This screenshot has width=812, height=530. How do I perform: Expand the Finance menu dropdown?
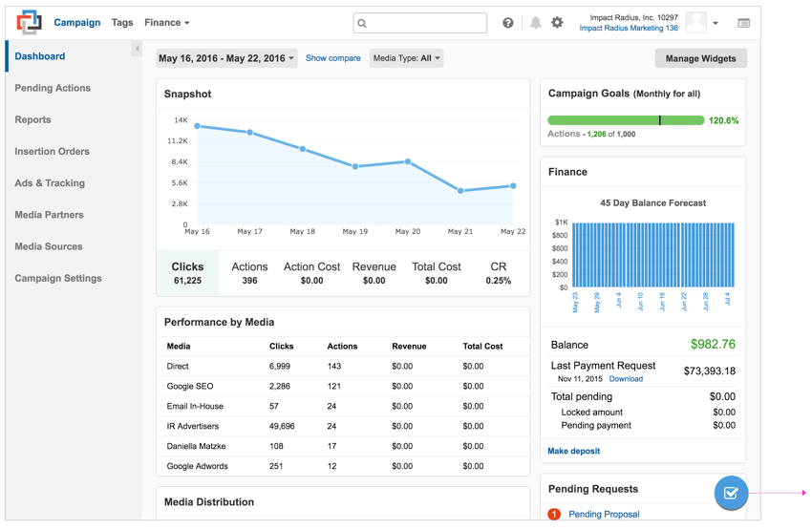tap(167, 23)
